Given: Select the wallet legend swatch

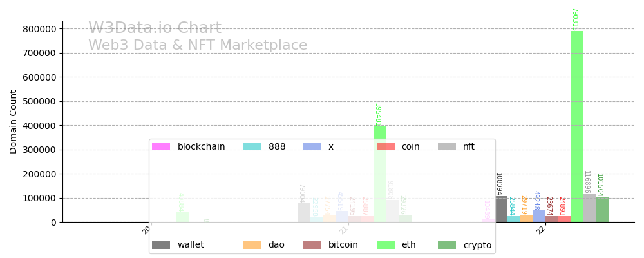Looking at the screenshot, I should point(161,245).
